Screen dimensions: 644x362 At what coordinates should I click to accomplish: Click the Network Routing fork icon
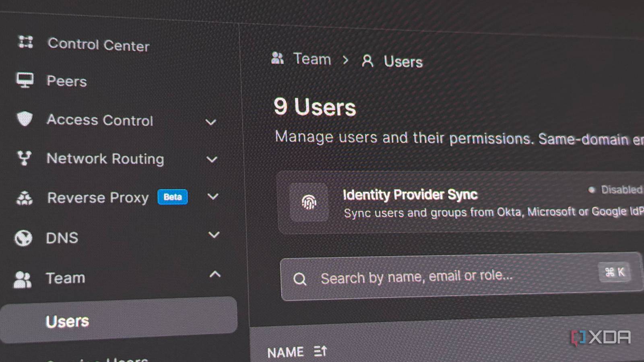click(24, 158)
